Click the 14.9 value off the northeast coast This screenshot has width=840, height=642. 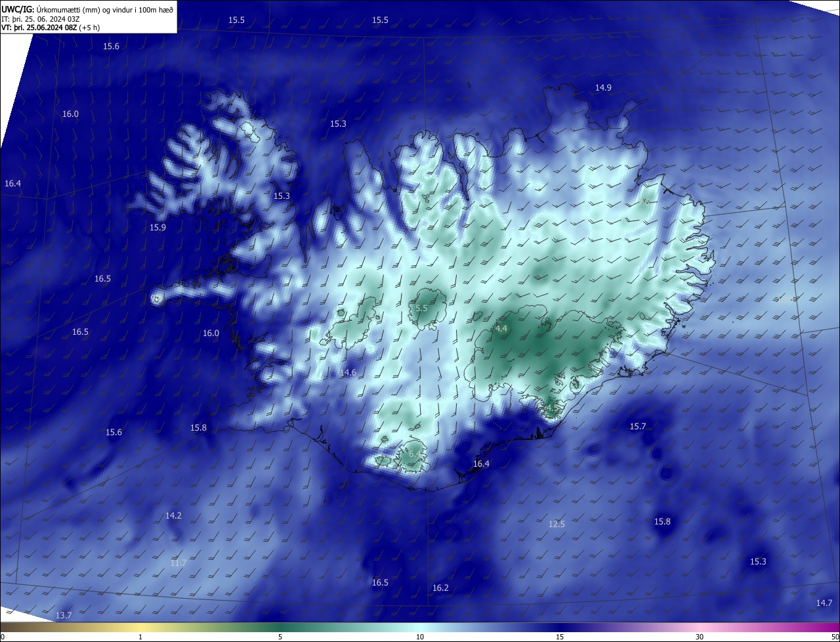tap(603, 87)
